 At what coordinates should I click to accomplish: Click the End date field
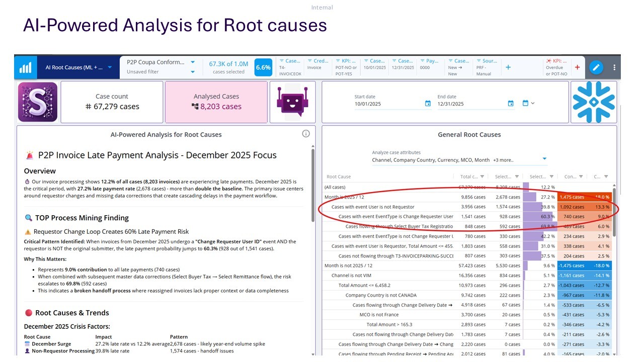tap(471, 104)
